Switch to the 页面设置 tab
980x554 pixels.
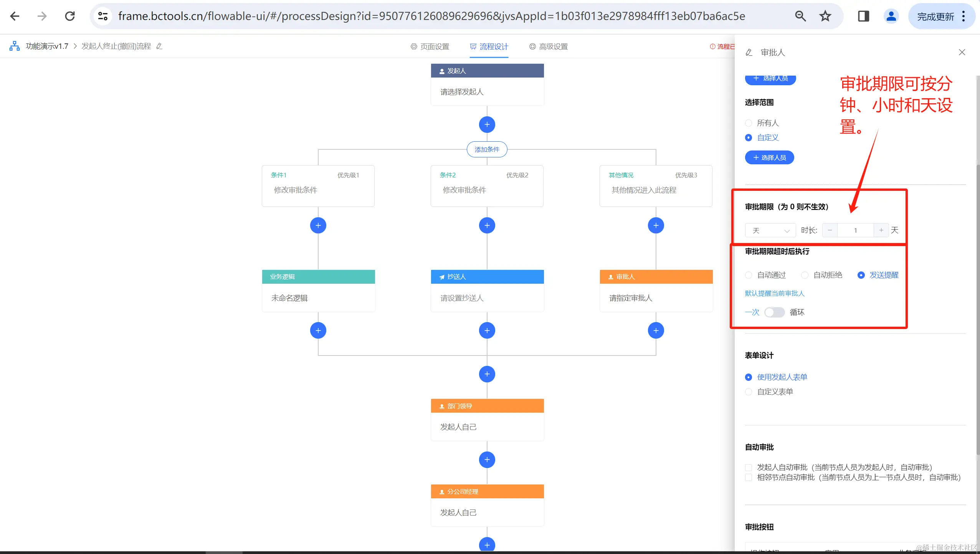pos(430,46)
